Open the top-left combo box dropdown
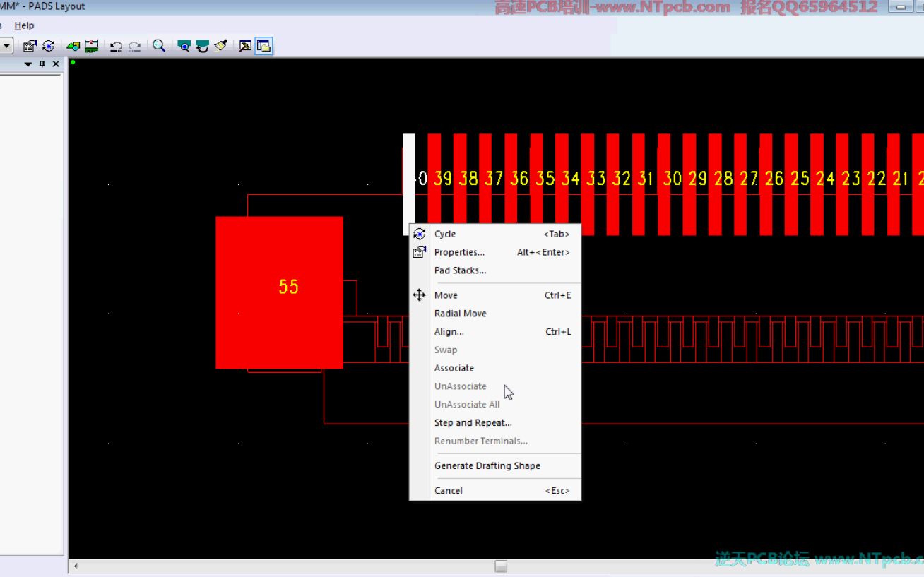The height and width of the screenshot is (577, 924). [x=6, y=45]
